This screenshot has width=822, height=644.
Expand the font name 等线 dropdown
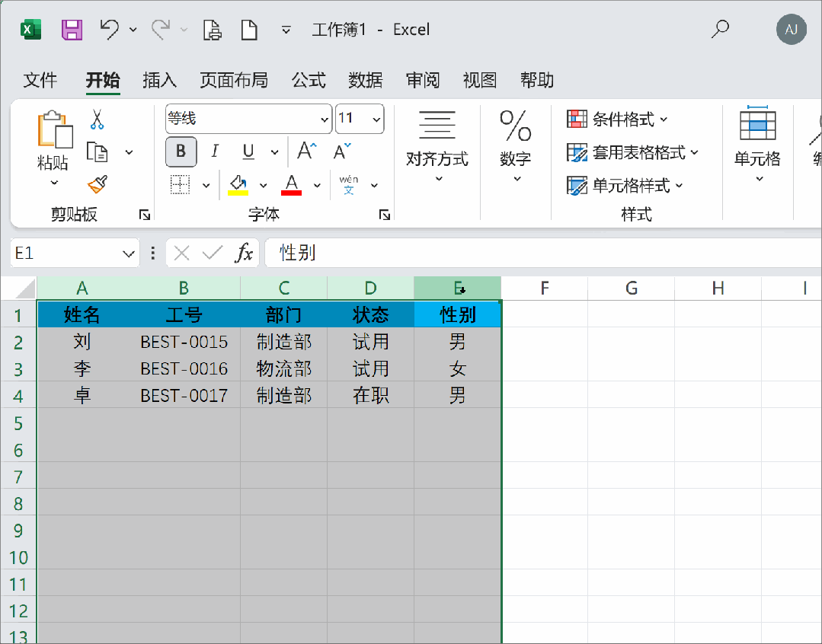pos(324,120)
